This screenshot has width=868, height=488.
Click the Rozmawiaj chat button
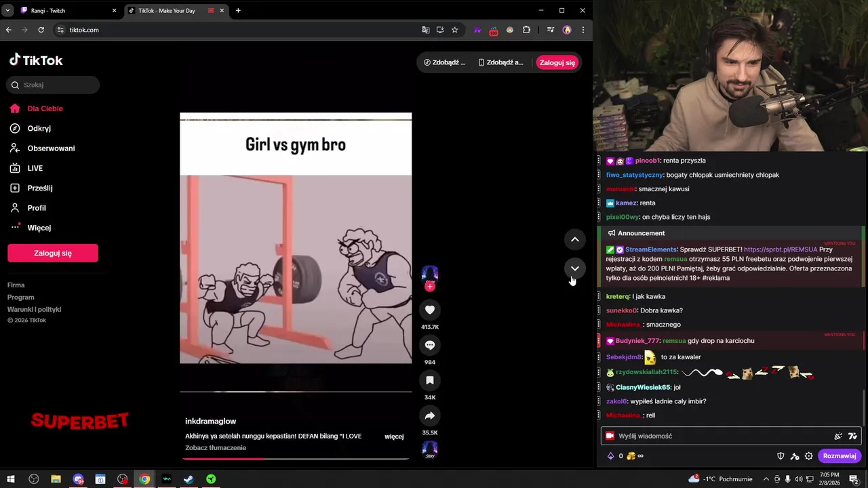pyautogui.click(x=840, y=456)
